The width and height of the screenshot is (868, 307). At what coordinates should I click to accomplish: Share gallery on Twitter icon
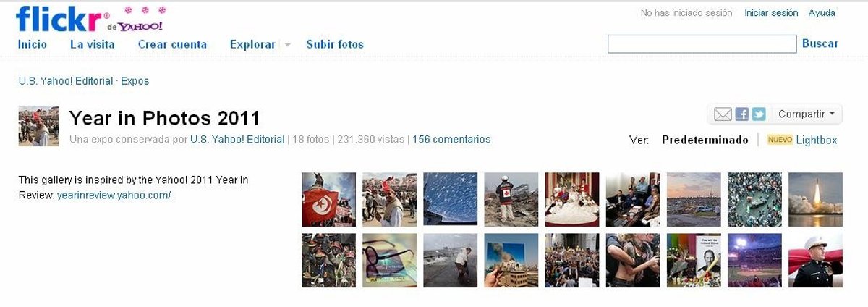pyautogui.click(x=759, y=114)
